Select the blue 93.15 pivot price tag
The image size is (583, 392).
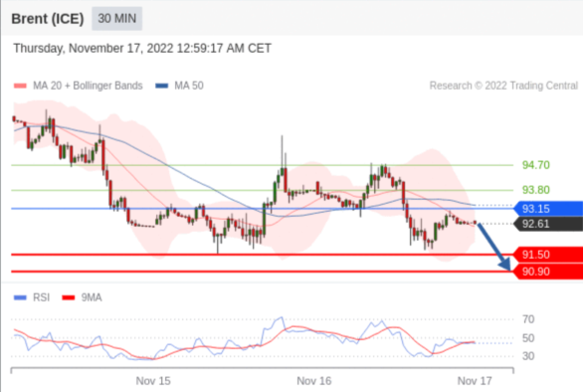[x=548, y=209]
